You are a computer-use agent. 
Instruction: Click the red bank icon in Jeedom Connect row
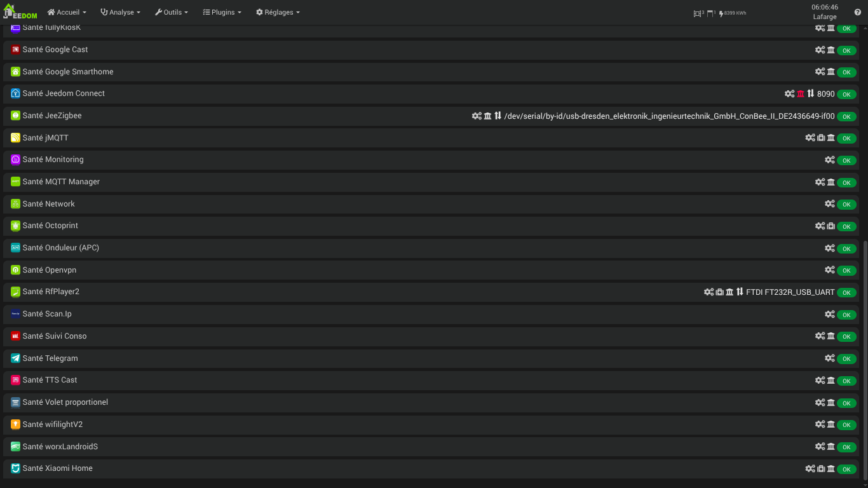pos(801,94)
